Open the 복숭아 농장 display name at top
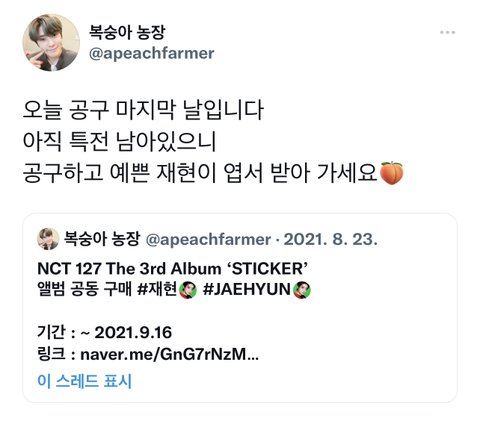The width and height of the screenshot is (480, 421). pos(127,32)
